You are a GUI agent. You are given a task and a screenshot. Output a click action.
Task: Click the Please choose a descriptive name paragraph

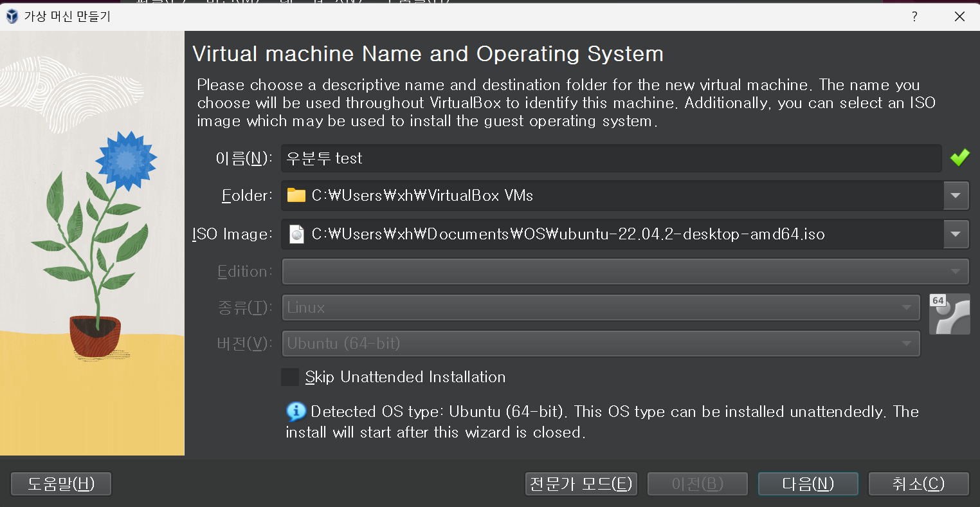pyautogui.click(x=566, y=103)
